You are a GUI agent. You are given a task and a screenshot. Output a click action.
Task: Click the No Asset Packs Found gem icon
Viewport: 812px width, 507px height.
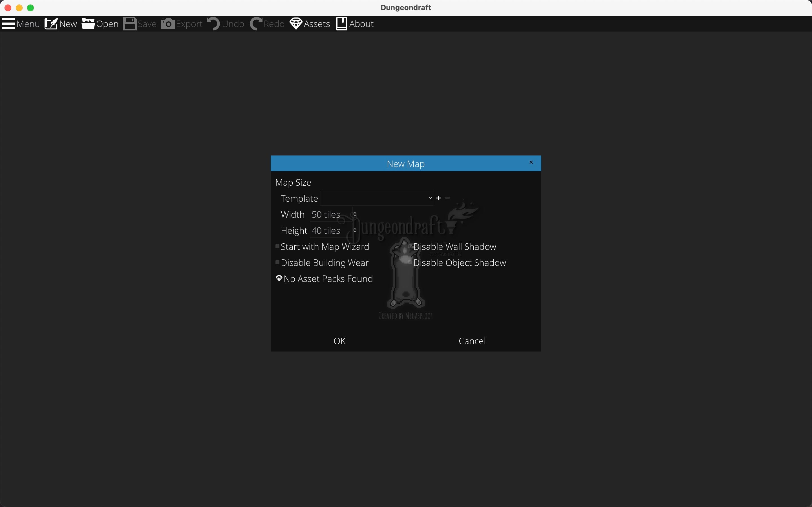click(x=279, y=278)
